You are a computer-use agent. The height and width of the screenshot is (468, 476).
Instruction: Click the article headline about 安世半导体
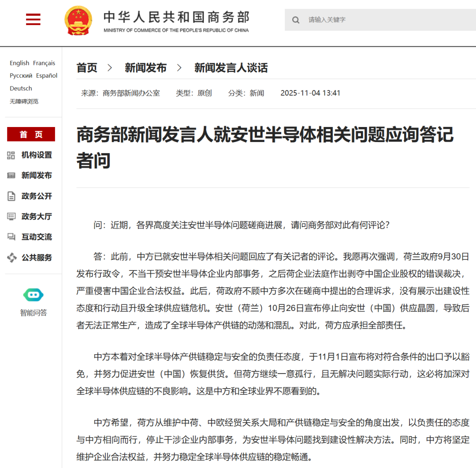point(265,147)
